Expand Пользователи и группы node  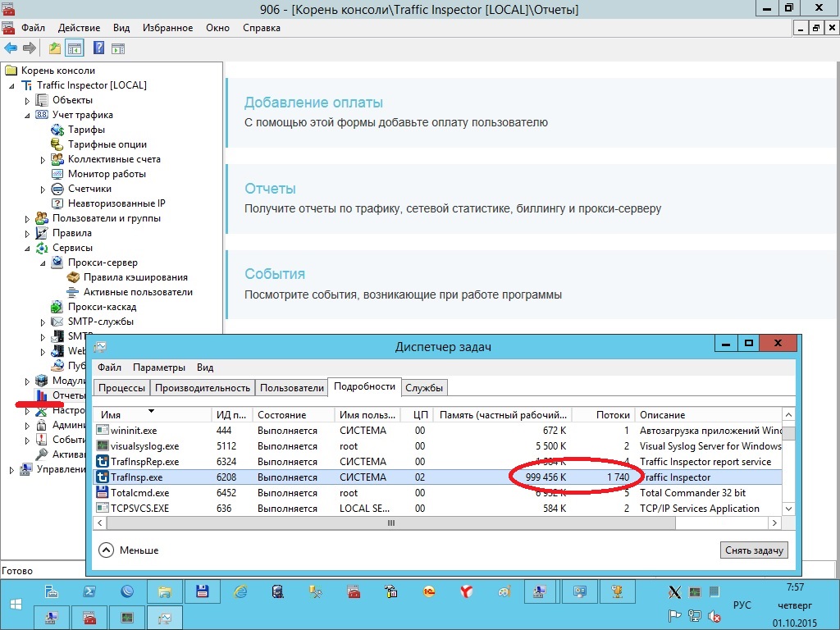point(27,218)
